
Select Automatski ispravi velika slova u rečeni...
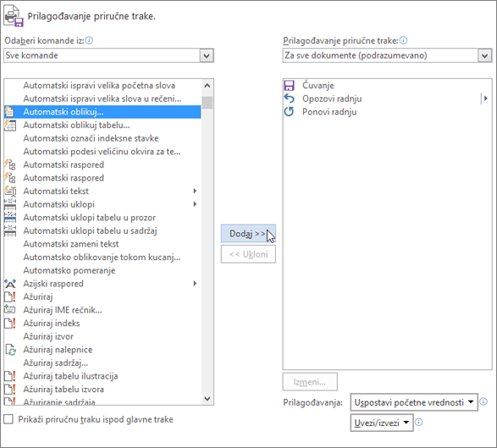tap(102, 98)
